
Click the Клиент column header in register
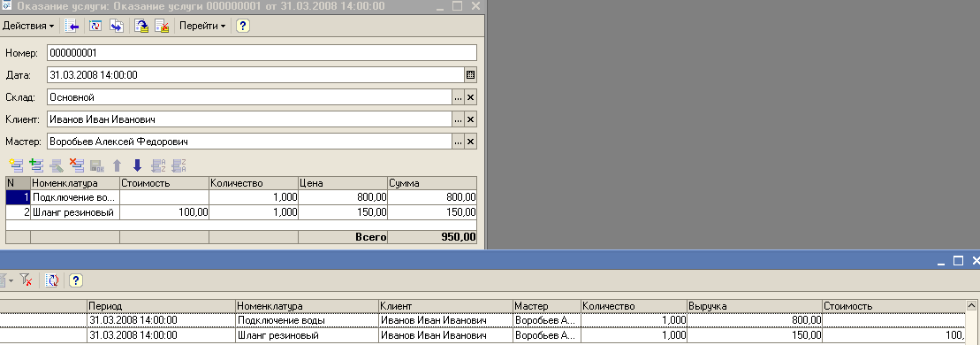coord(445,306)
